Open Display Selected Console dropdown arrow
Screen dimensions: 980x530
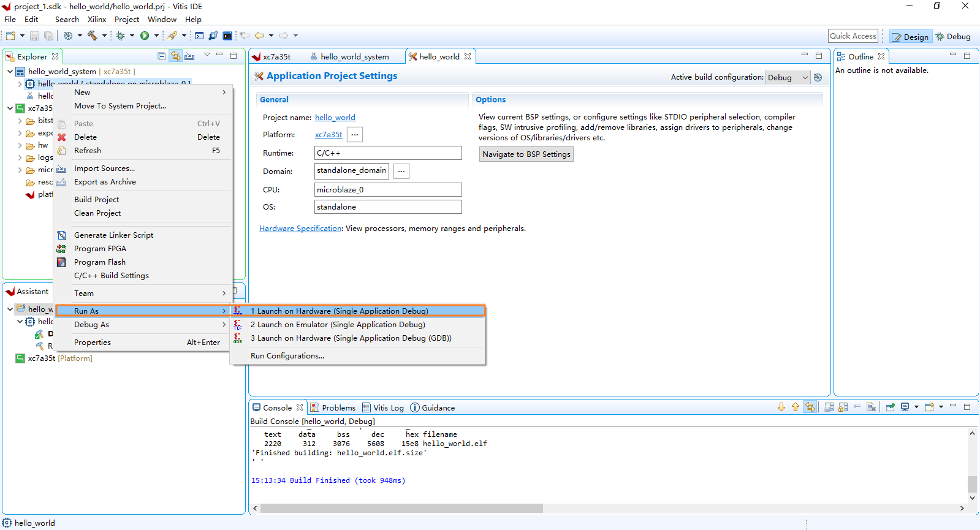[x=916, y=407]
